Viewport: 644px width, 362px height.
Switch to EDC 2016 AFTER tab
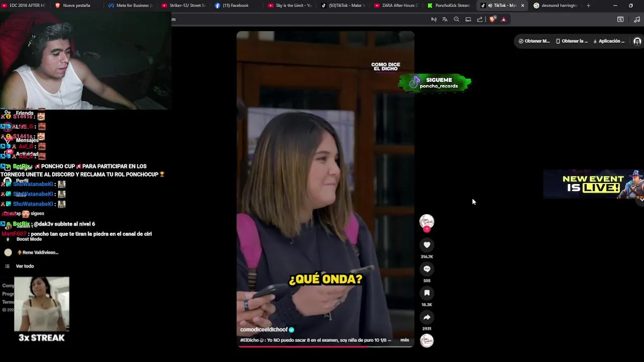[x=24, y=6]
